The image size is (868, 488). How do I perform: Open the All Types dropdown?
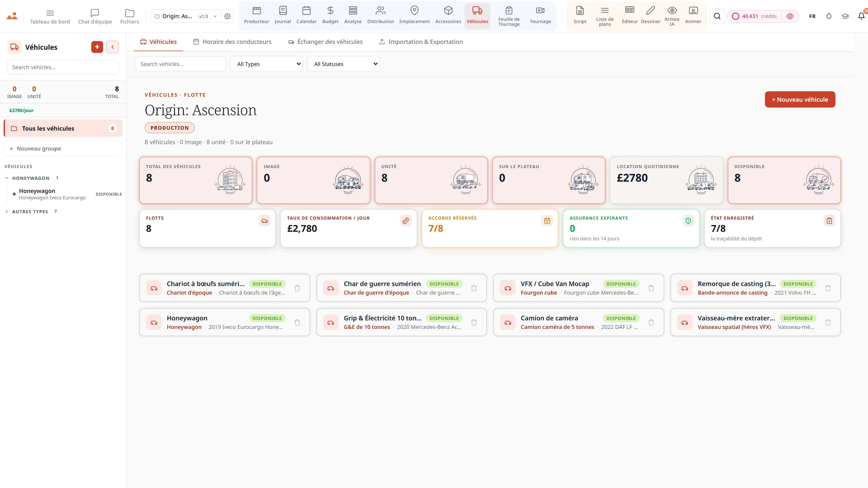267,64
